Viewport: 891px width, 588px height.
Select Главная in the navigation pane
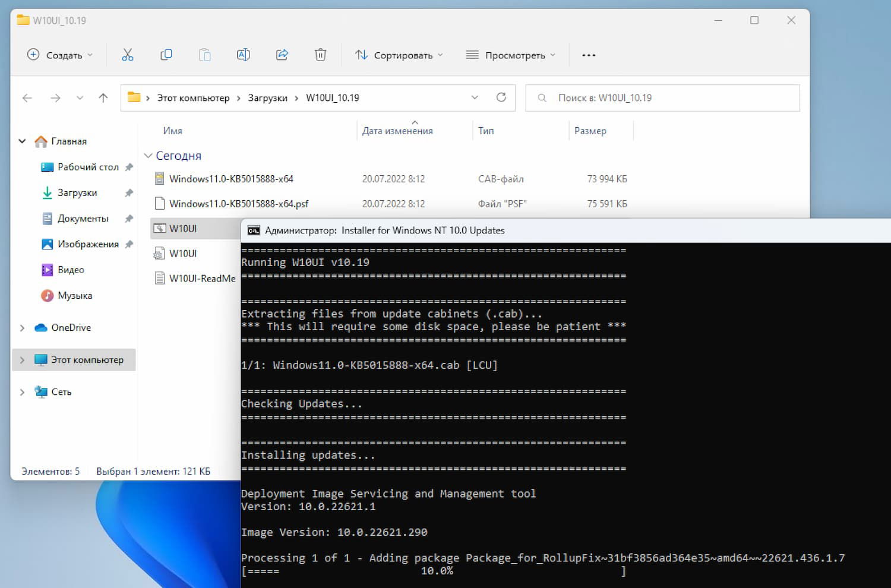tap(69, 141)
